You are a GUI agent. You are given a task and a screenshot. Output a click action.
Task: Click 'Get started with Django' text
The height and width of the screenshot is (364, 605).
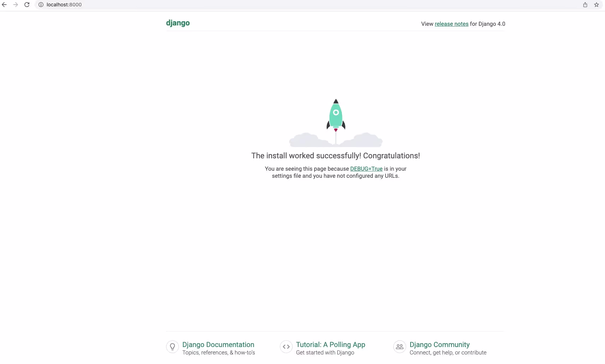325,352
